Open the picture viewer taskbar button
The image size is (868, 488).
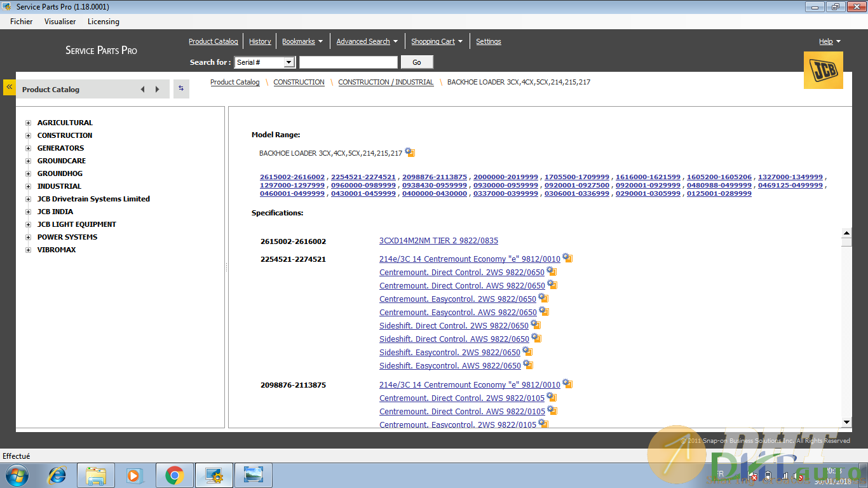point(253,475)
